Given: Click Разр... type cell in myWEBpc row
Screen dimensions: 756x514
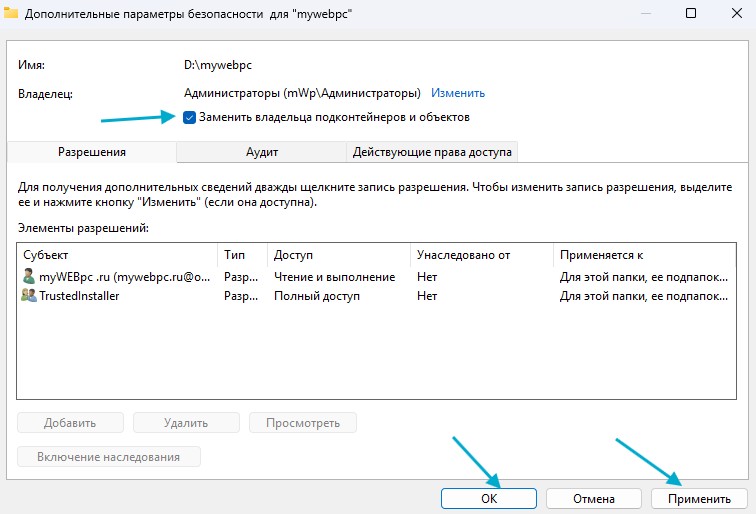Looking at the screenshot, I should pos(241,277).
